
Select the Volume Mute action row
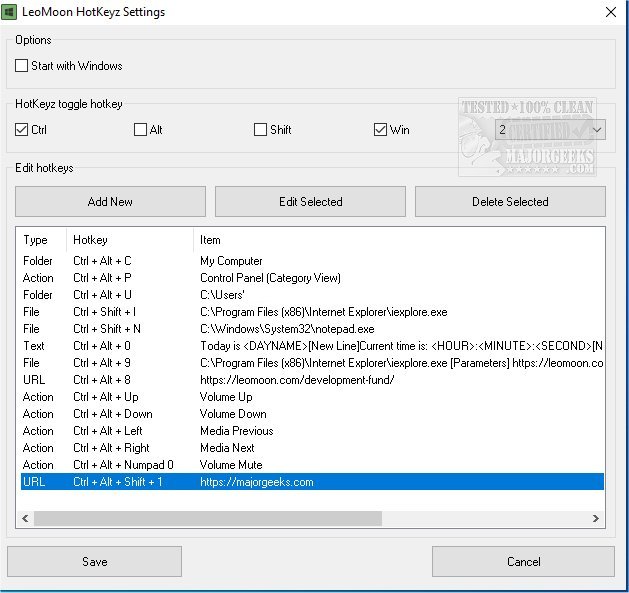312,465
